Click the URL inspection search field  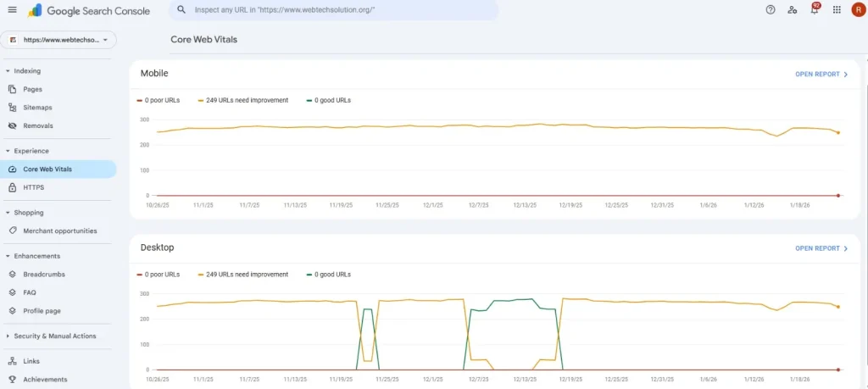[333, 10]
